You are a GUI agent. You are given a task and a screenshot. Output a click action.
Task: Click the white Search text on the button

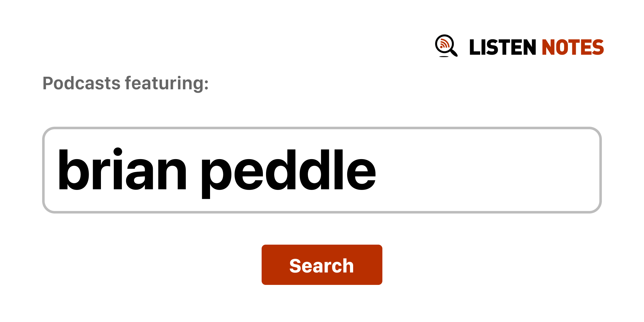click(321, 266)
